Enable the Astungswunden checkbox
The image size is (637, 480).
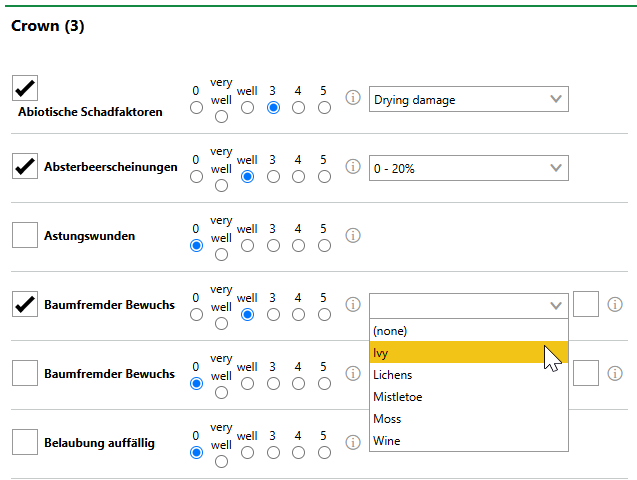[25, 236]
